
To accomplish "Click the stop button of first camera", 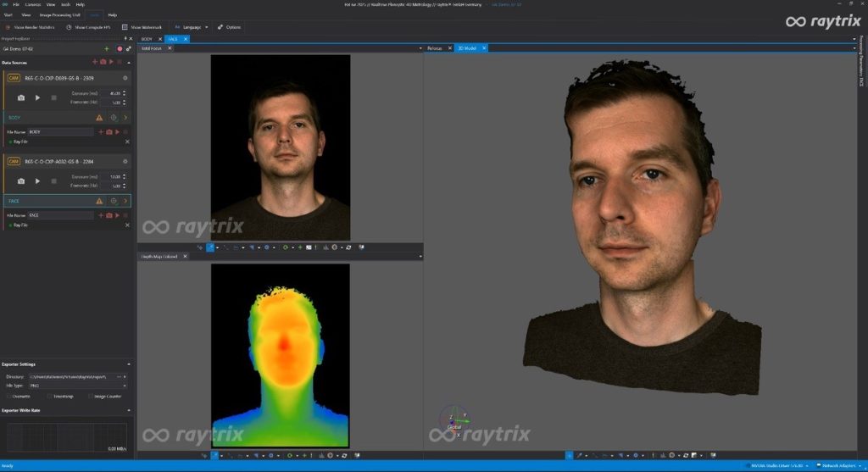I will click(53, 98).
